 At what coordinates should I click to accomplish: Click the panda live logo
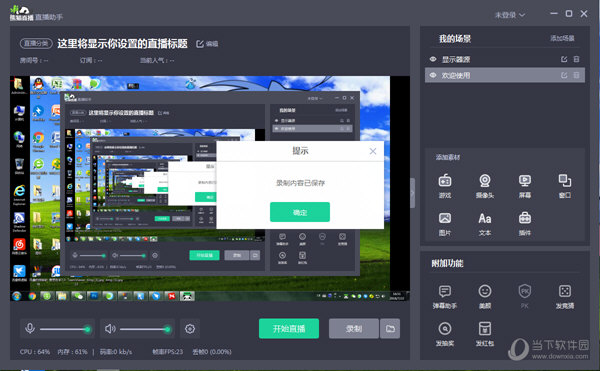(21, 13)
